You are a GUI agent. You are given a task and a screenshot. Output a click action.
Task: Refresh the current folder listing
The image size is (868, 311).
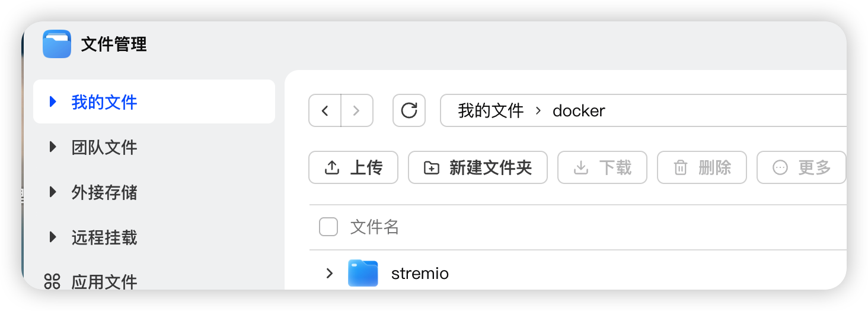[409, 110]
